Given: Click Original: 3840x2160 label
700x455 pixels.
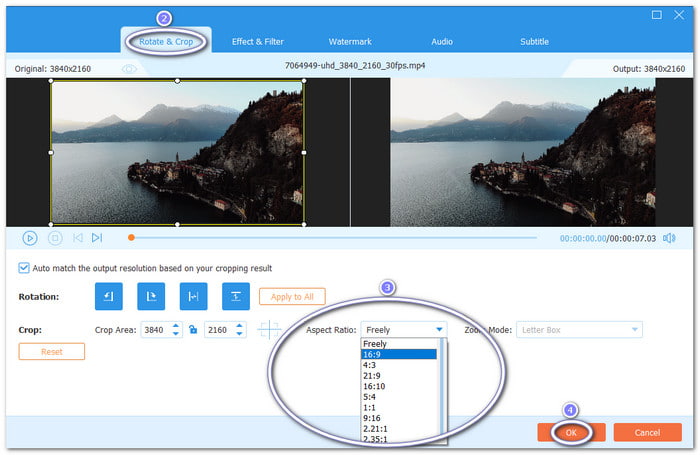Looking at the screenshot, I should tap(53, 69).
